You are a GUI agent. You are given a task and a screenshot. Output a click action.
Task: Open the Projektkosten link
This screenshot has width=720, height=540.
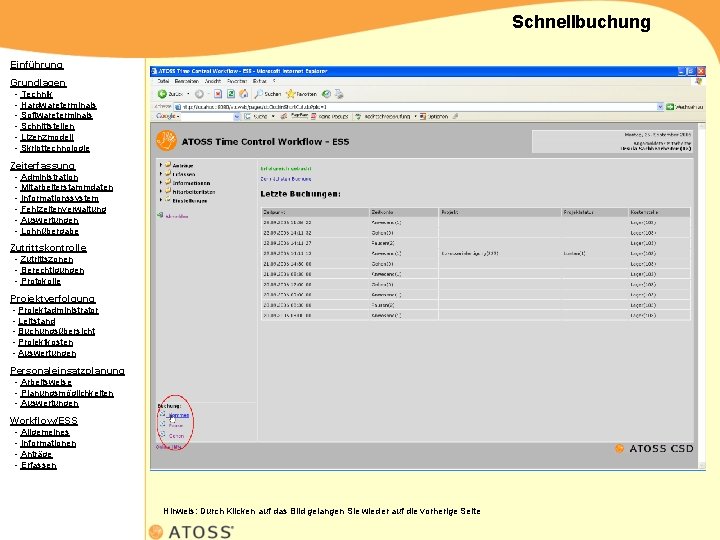[45, 343]
